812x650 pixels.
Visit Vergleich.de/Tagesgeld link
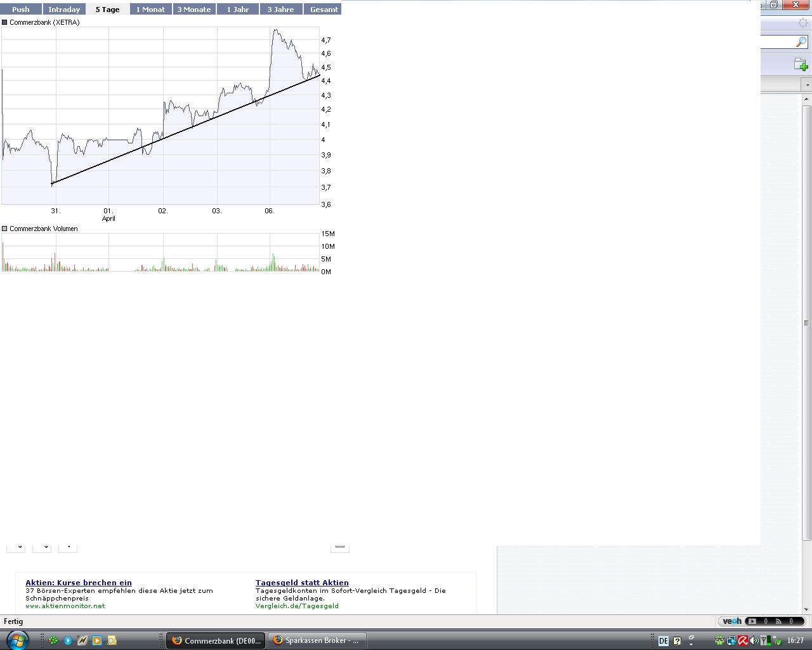(x=297, y=606)
